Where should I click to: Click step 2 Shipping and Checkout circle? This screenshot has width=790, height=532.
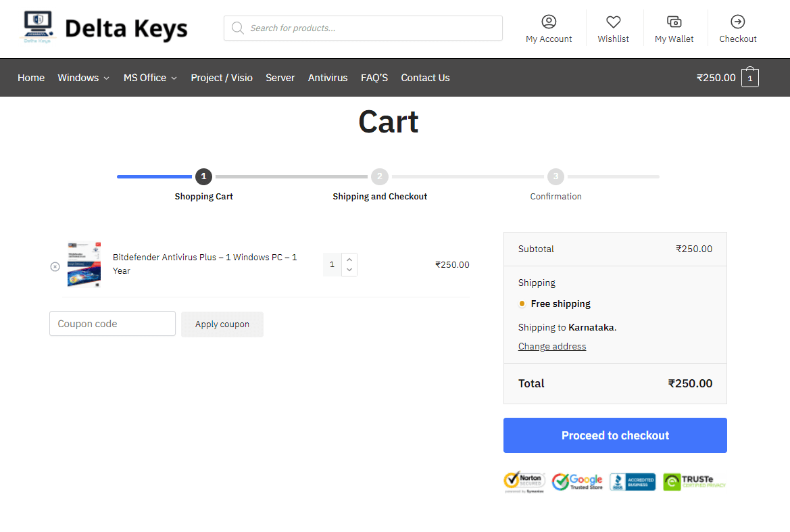coord(379,176)
